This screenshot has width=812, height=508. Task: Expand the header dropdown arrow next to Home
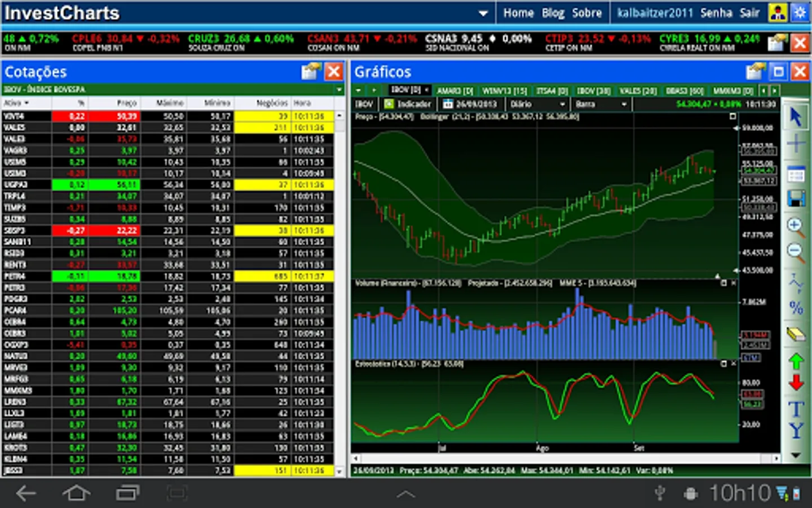click(483, 13)
